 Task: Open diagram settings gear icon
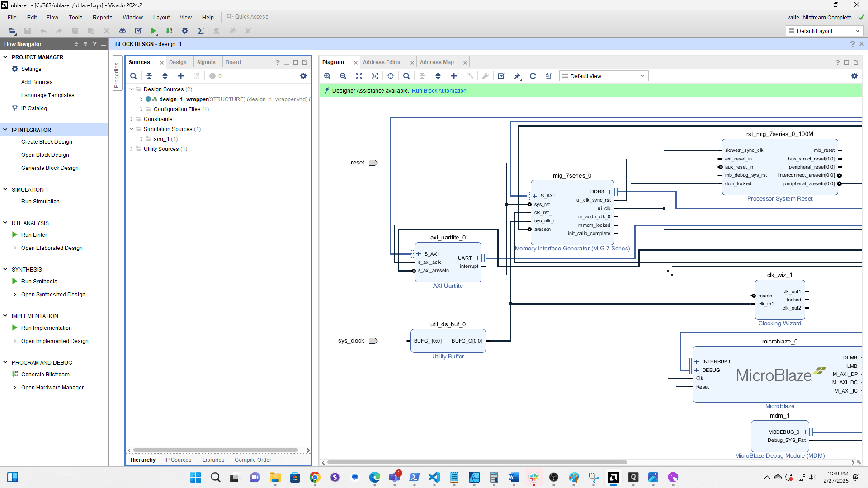pyautogui.click(x=854, y=76)
